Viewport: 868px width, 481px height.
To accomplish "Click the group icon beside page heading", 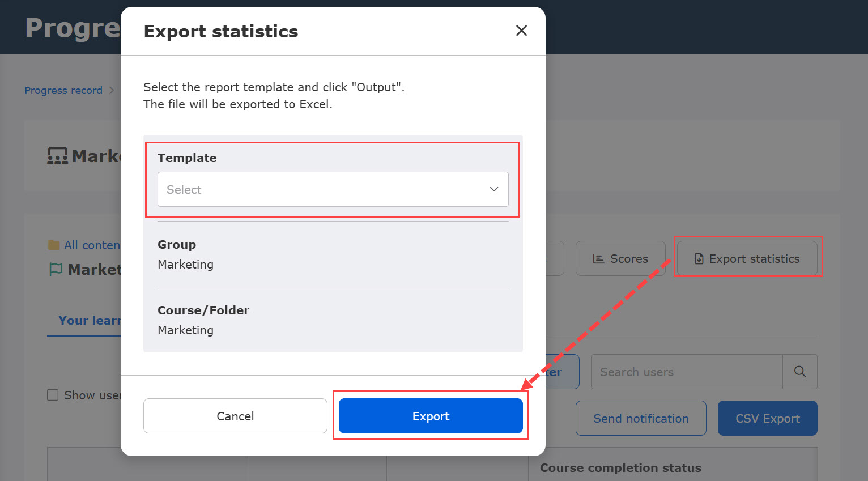I will click(57, 156).
